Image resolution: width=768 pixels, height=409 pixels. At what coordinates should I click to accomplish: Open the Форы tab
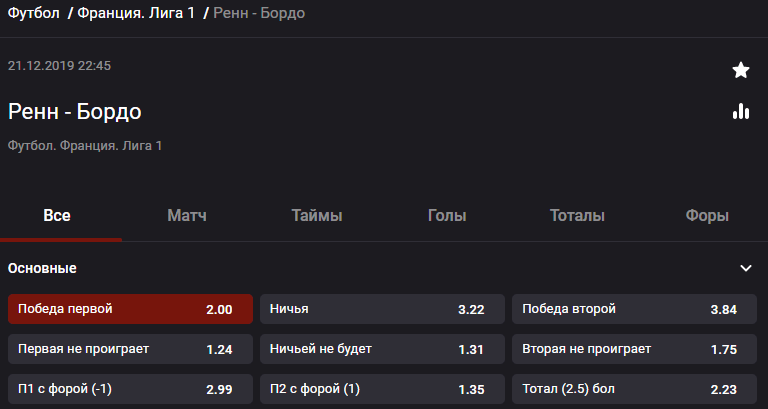point(707,216)
